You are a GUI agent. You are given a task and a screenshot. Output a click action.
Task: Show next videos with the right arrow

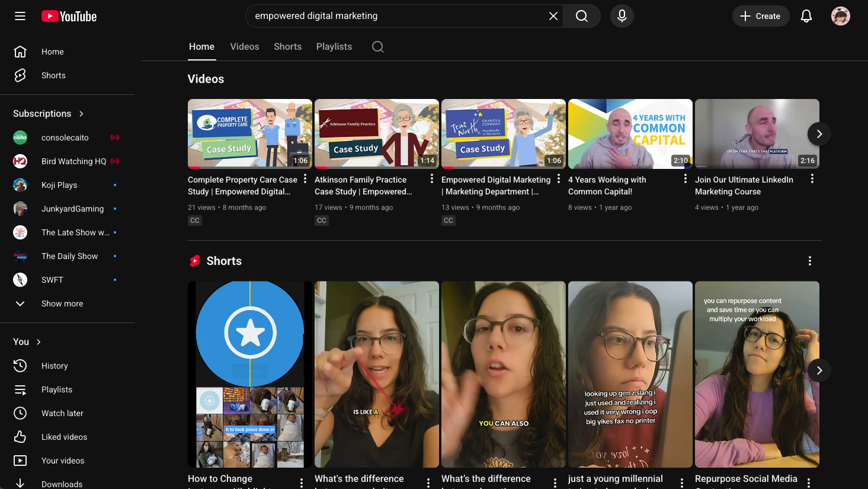pyautogui.click(x=819, y=134)
